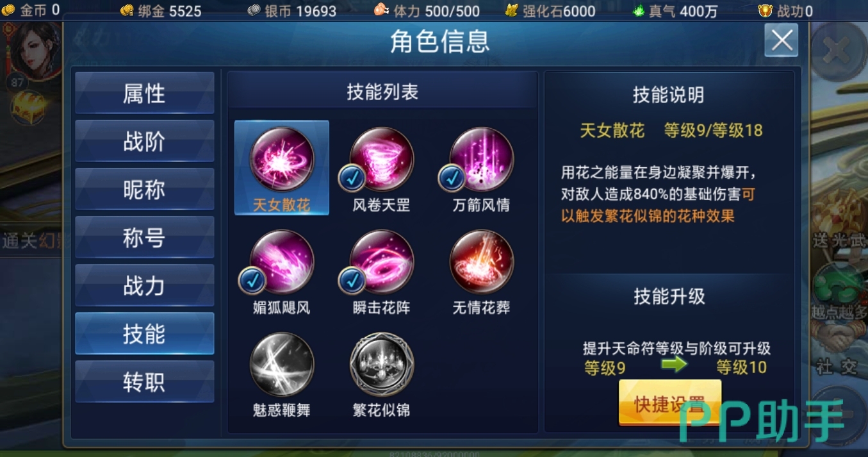Select the 媚狐飓风 skill icon
Screen dimensions: 868x457
coord(282,262)
